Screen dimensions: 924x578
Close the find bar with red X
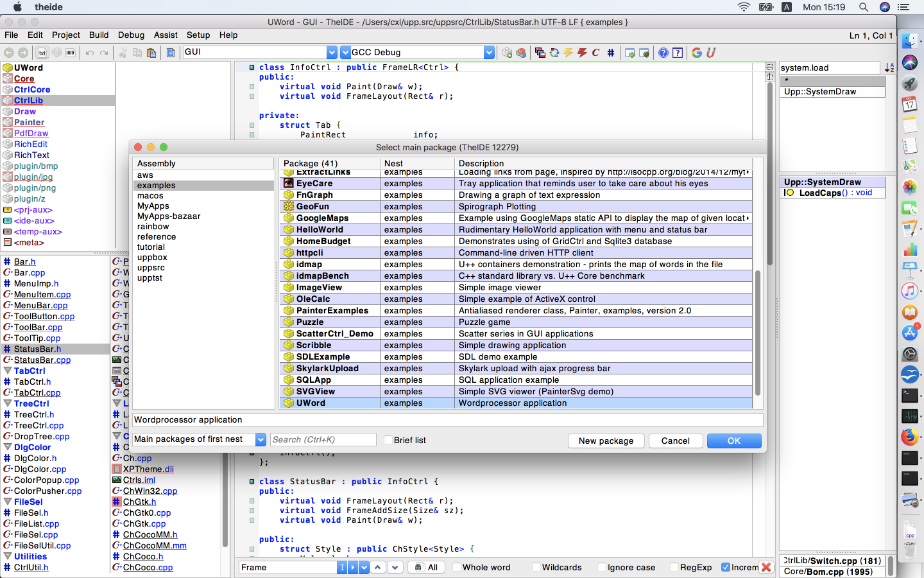(x=766, y=567)
